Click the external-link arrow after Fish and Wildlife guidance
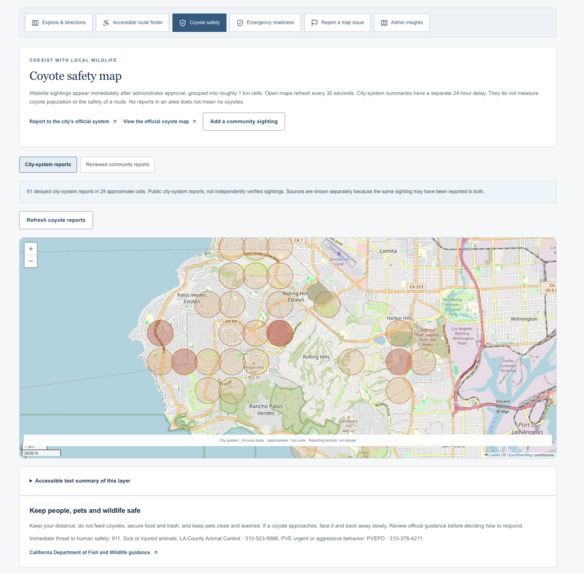 coord(155,552)
